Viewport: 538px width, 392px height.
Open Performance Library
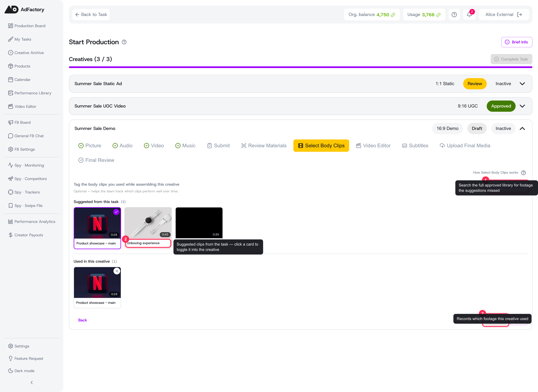(30, 93)
